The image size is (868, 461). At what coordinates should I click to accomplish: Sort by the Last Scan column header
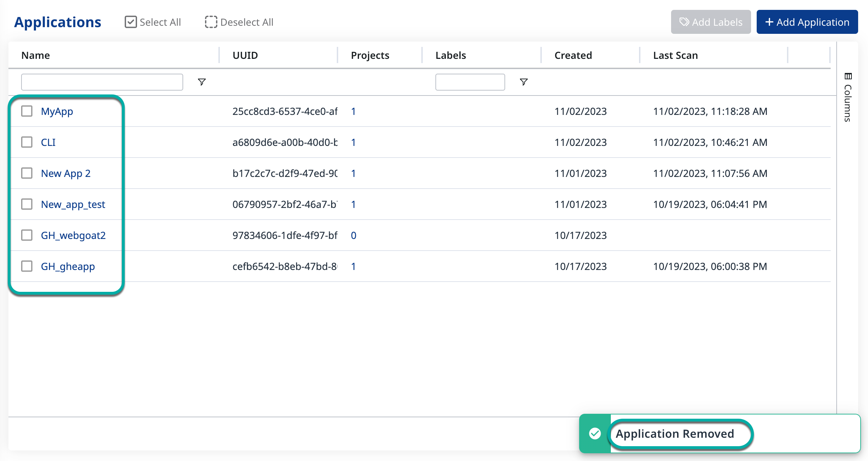675,55
